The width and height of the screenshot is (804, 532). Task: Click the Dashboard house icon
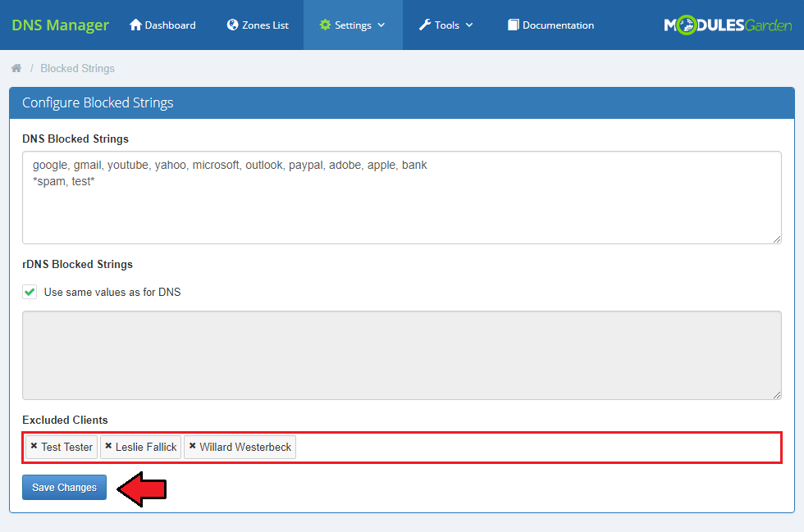click(136, 25)
